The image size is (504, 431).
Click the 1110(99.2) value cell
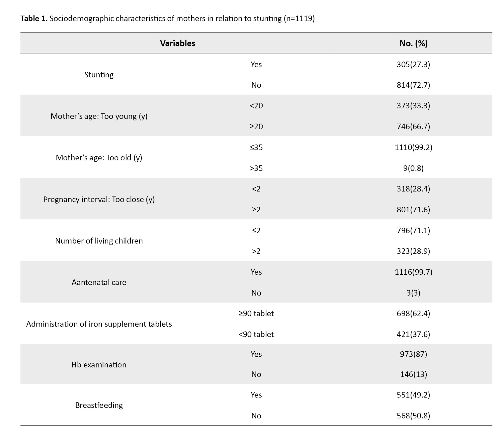click(x=413, y=147)
